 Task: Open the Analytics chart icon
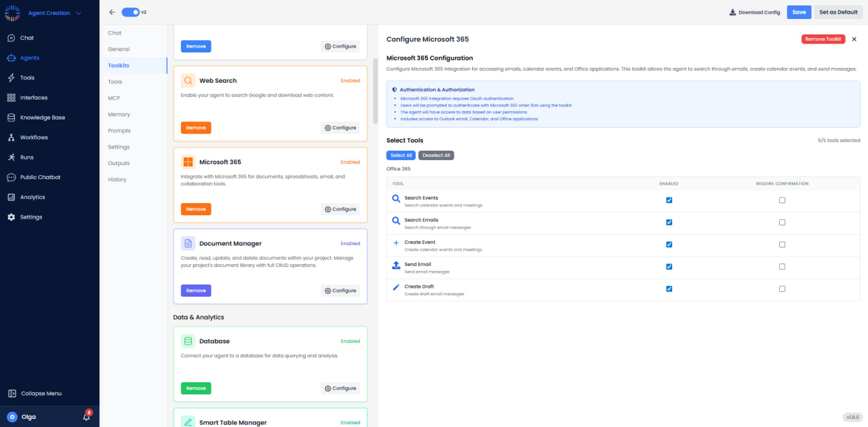tap(12, 197)
